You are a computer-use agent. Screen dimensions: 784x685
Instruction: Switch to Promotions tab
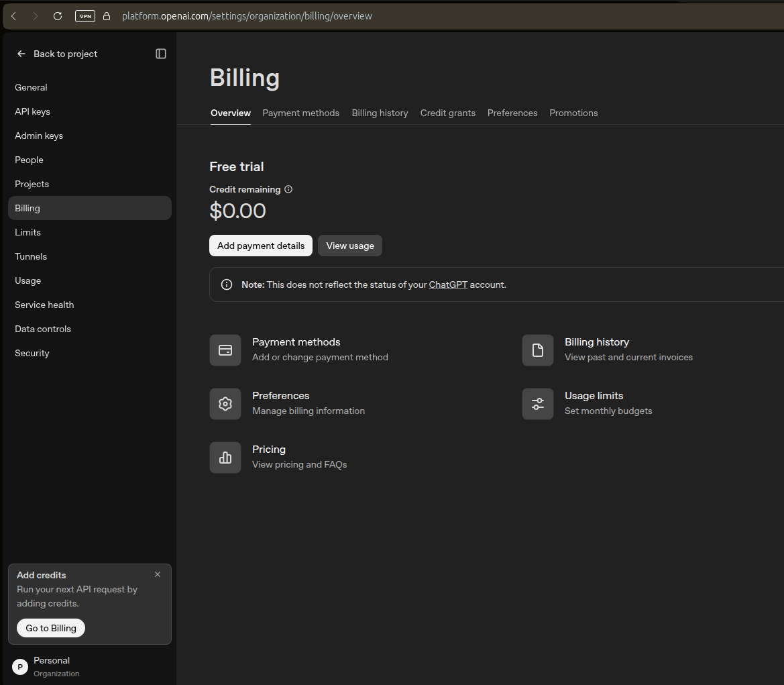point(573,113)
